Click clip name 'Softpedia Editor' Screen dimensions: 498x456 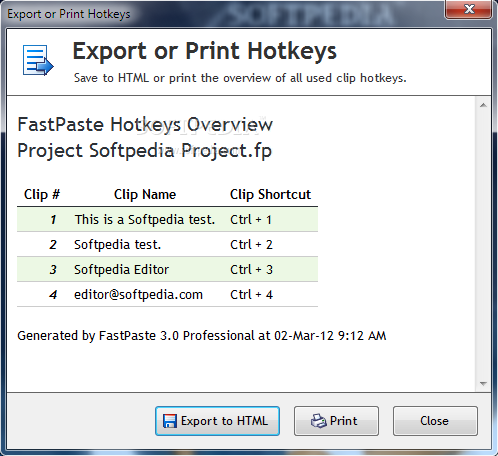(x=121, y=270)
